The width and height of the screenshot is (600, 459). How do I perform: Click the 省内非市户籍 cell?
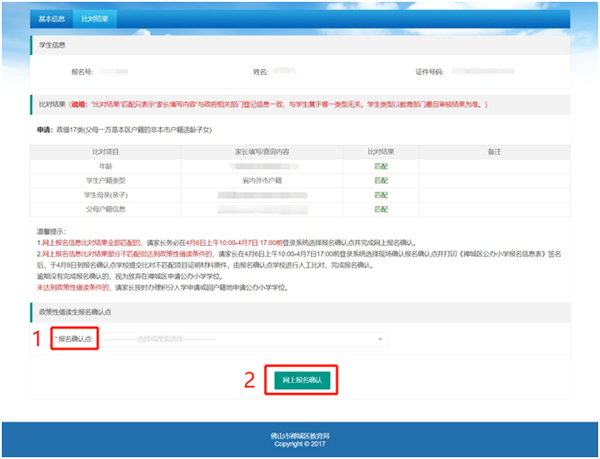[264, 179]
